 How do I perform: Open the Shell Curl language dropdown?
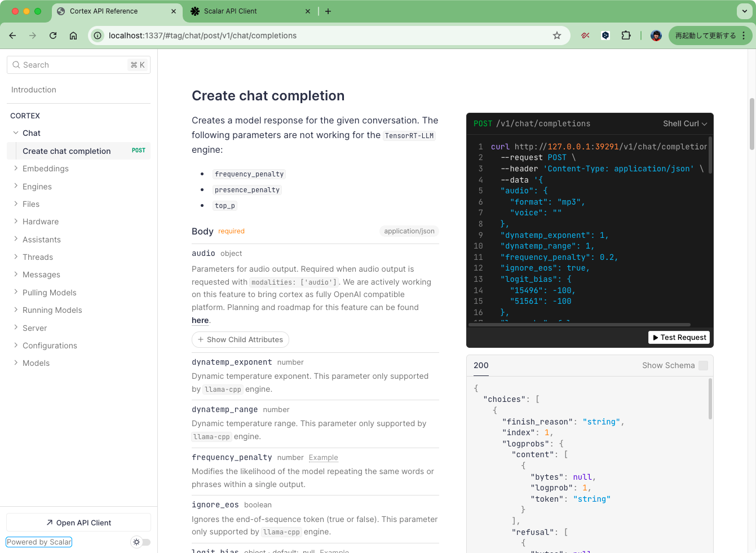(x=685, y=123)
